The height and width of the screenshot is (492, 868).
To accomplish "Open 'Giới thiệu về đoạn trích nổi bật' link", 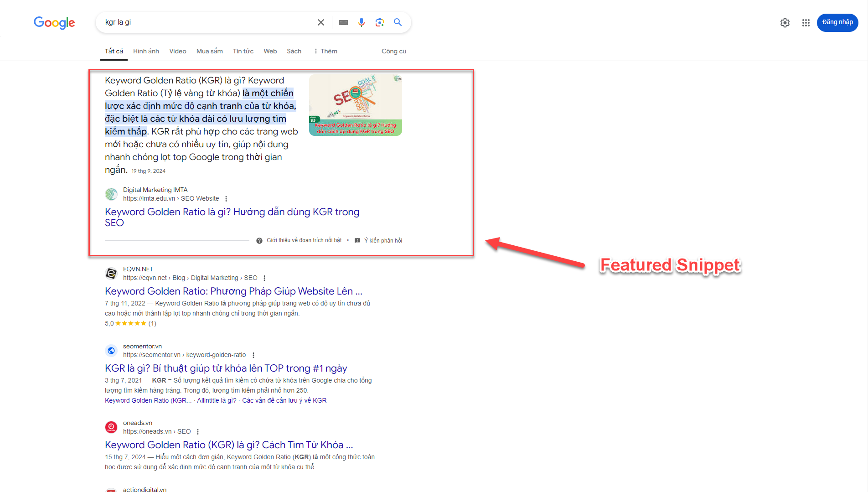I will [x=304, y=240].
